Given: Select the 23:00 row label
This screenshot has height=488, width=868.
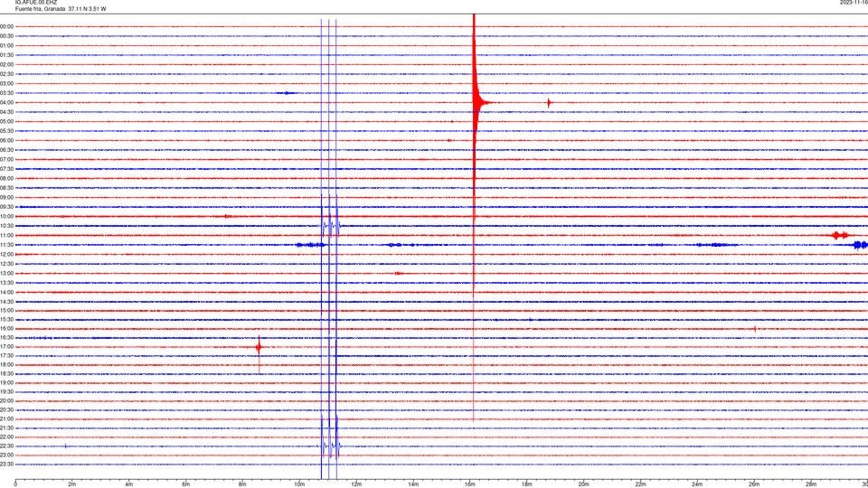Looking at the screenshot, I should click(x=7, y=455).
